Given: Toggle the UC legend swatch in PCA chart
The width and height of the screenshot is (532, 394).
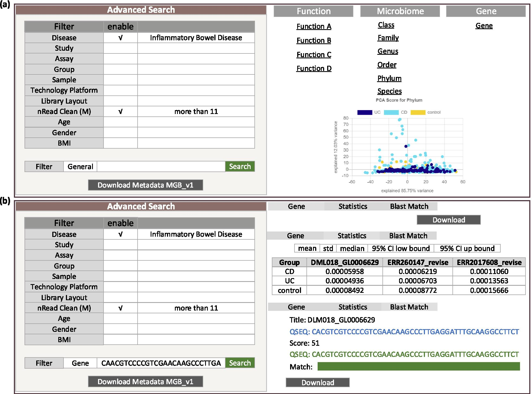Looking at the screenshot, I should point(365,112).
